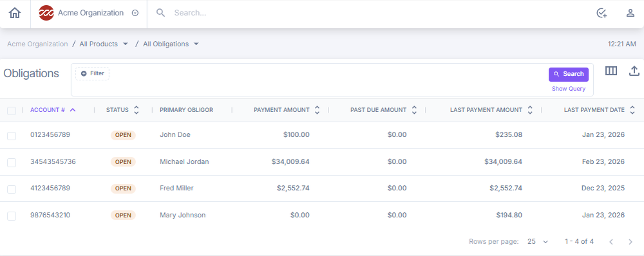Click the 12:21 AM time display
Screen dimensions: 644x256
point(622,44)
